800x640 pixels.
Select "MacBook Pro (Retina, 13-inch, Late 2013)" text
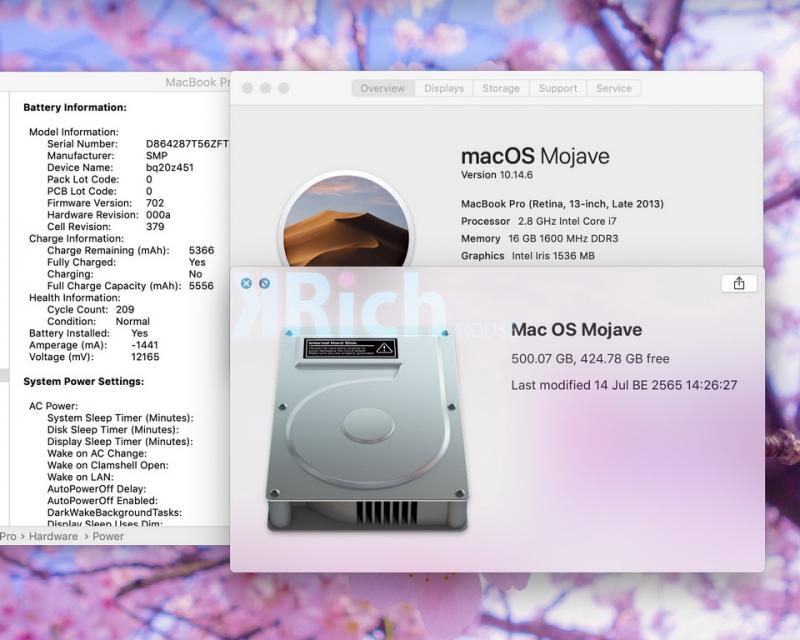[562, 204]
